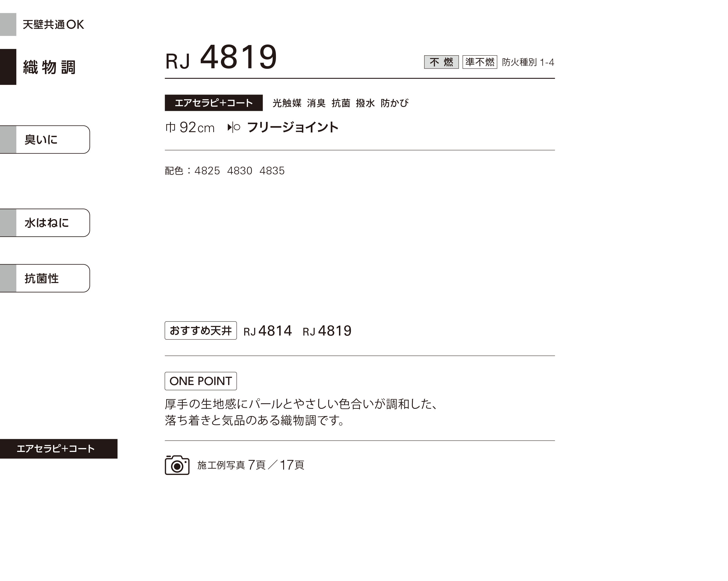Select the 不燃 fire rating badge

coord(441,62)
